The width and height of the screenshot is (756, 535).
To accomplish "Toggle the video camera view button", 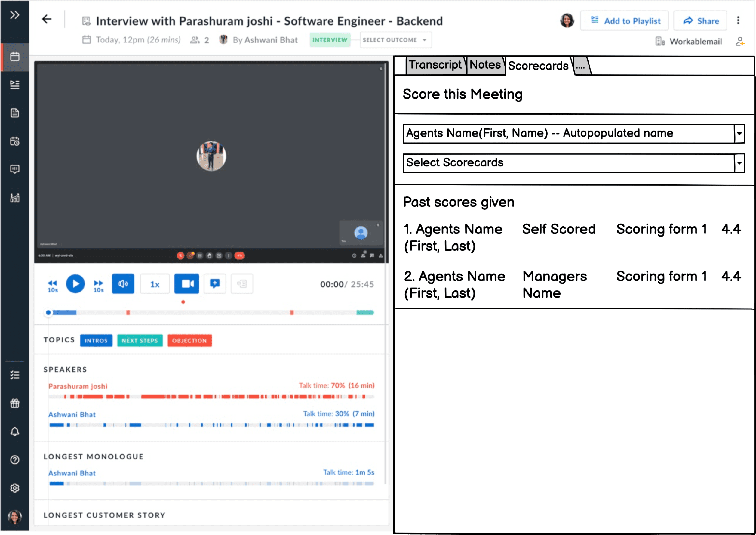I will pos(186,284).
